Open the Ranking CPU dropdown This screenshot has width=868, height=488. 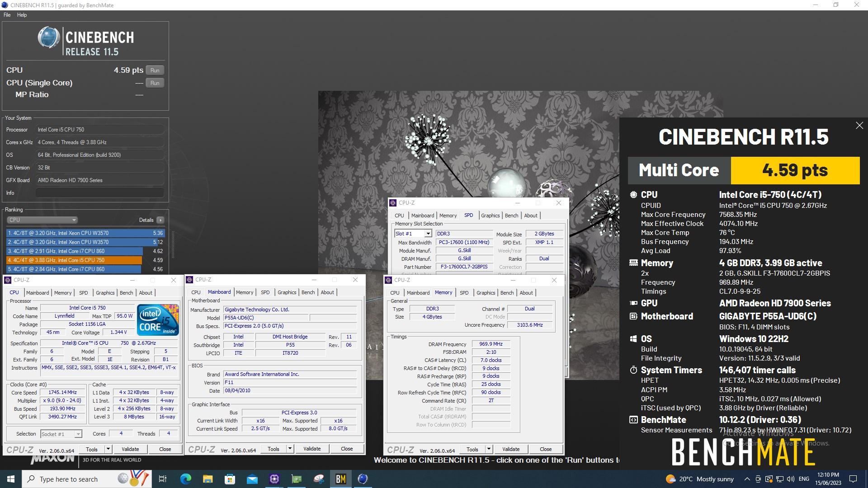(42, 220)
